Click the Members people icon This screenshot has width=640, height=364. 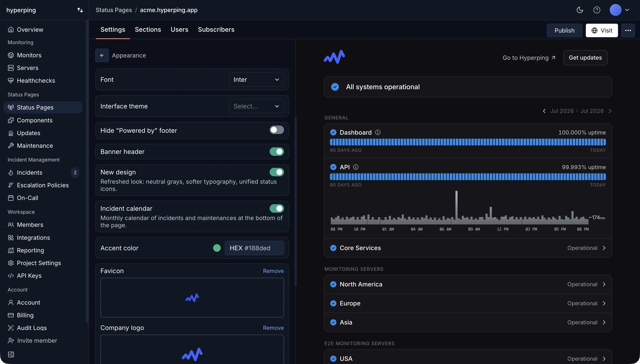click(x=11, y=225)
